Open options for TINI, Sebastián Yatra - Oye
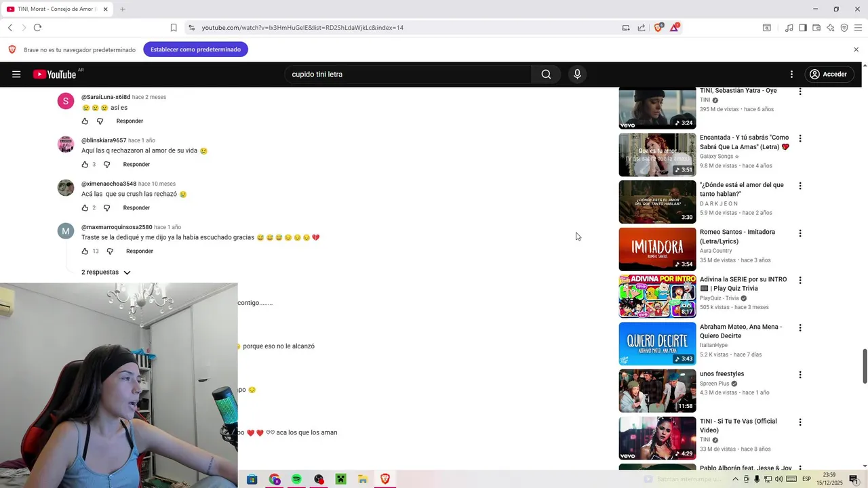The height and width of the screenshot is (488, 868). (800, 91)
